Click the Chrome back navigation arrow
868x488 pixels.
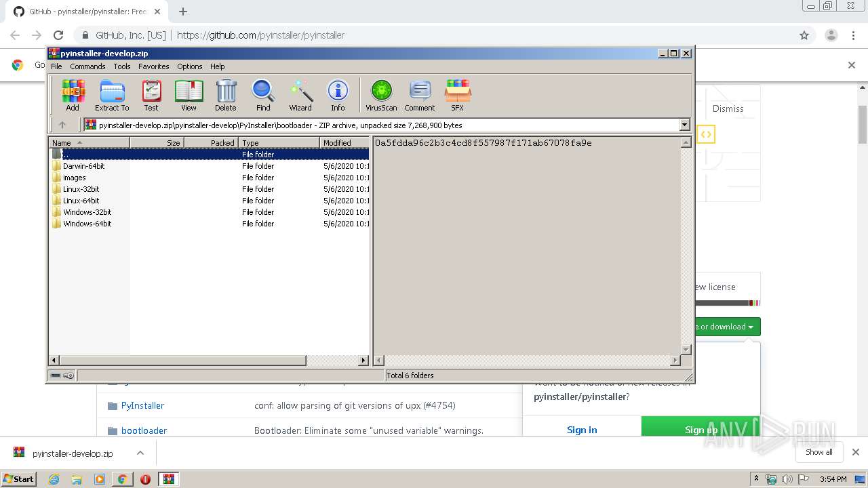coord(15,35)
